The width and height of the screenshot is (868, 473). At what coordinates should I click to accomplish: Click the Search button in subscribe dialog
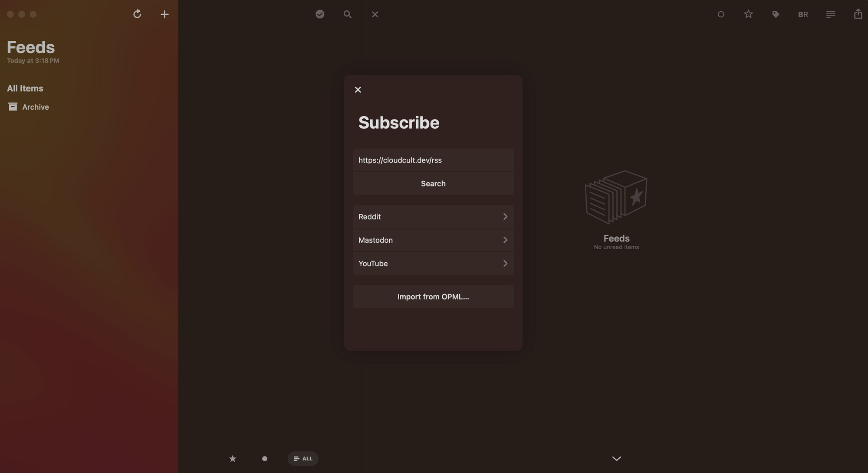tap(434, 183)
